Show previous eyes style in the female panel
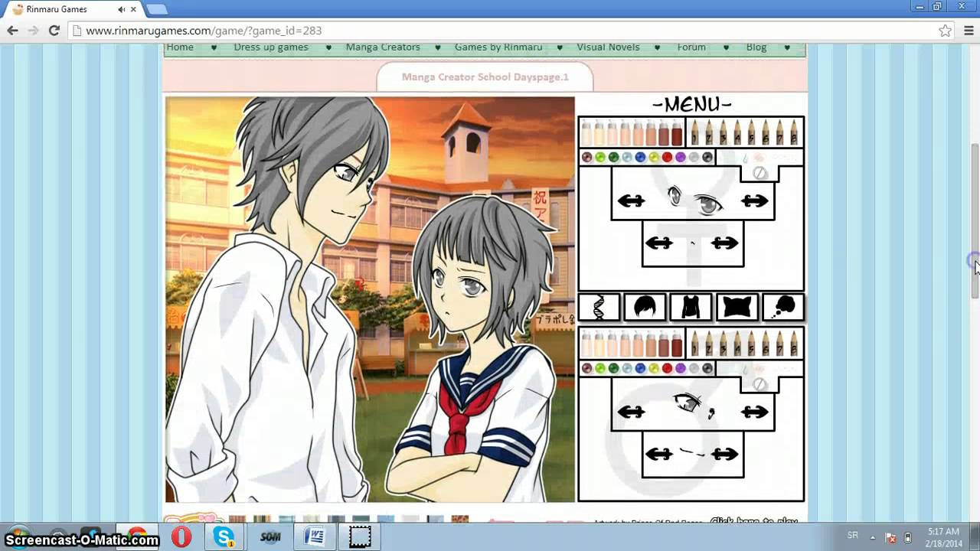Image resolution: width=980 pixels, height=551 pixels. coord(631,201)
